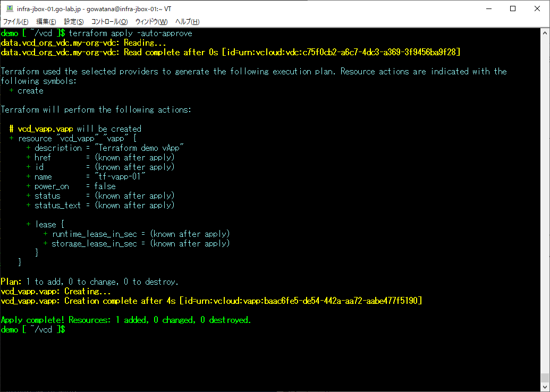Viewport: 550px width, 392px height.
Task: Click the 'following symbols:' line
Action: tap(39, 81)
